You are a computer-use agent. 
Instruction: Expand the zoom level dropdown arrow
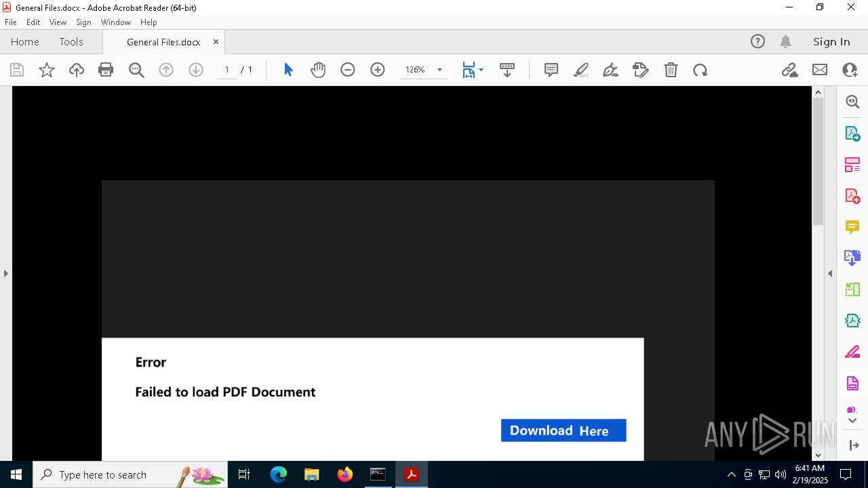439,70
